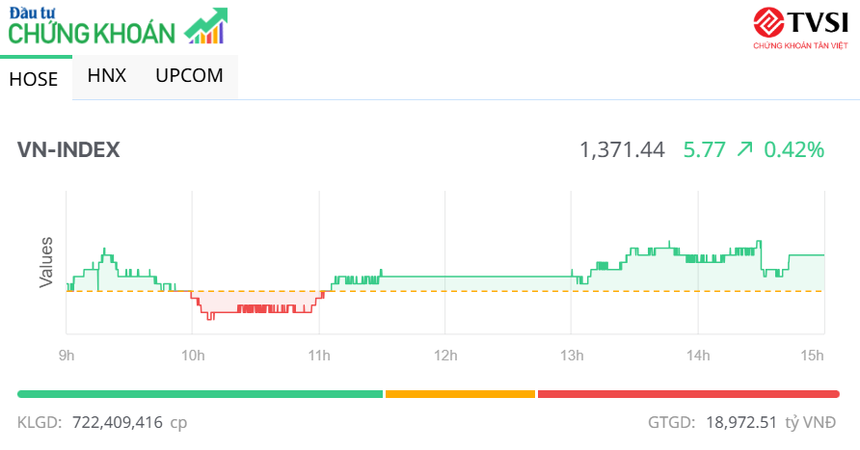860x450 pixels.
Task: Click the KLGD volume 722,409,416 value
Action: (117, 422)
